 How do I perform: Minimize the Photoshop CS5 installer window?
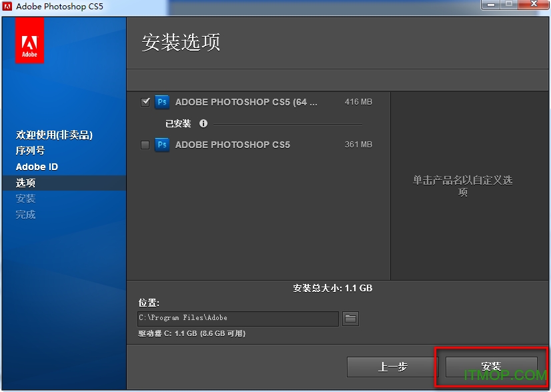(x=490, y=5)
